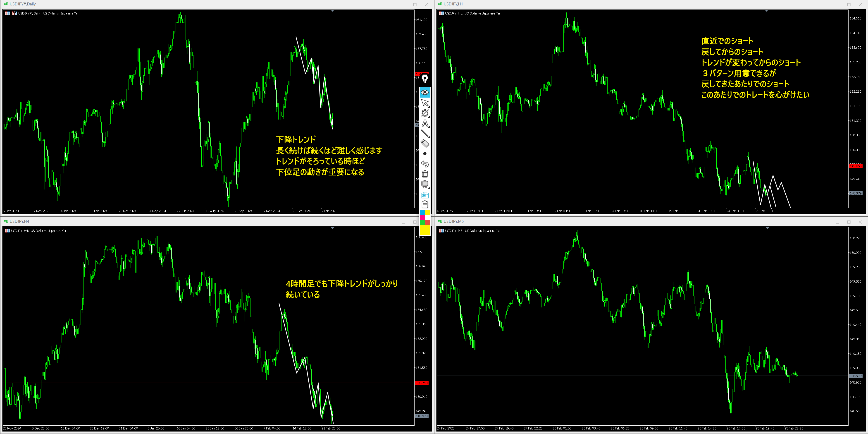
Task: Click the red 150.748 price label on the H4 chart
Action: [x=422, y=383]
